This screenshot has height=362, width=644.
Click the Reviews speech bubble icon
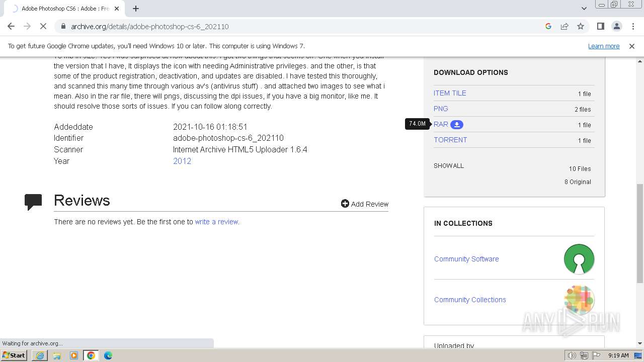coord(33,202)
